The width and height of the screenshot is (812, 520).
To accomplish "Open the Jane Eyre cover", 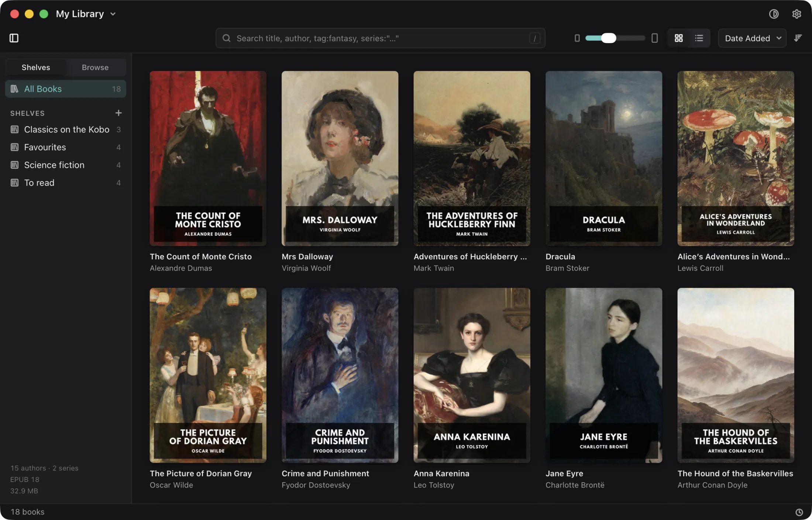I will 603,375.
